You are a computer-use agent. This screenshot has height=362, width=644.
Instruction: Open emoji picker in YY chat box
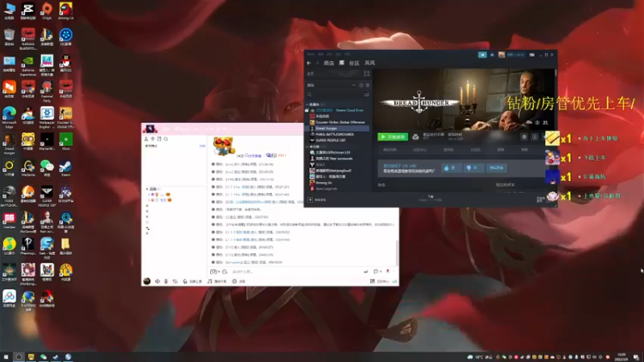[x=225, y=272]
